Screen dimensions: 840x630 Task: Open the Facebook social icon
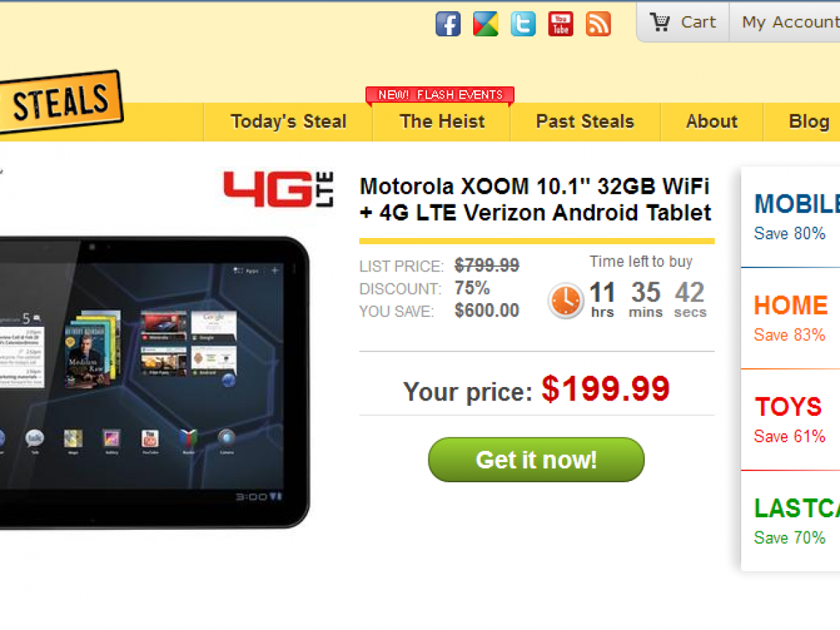[x=448, y=24]
